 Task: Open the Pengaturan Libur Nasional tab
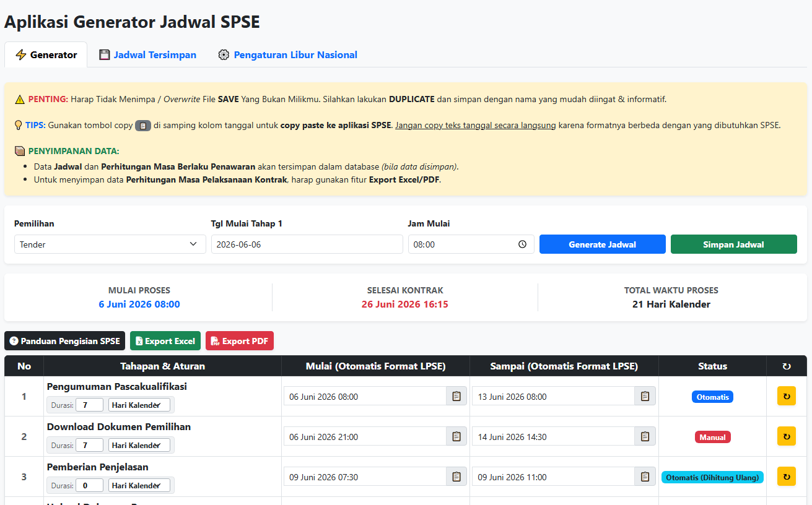(x=288, y=54)
